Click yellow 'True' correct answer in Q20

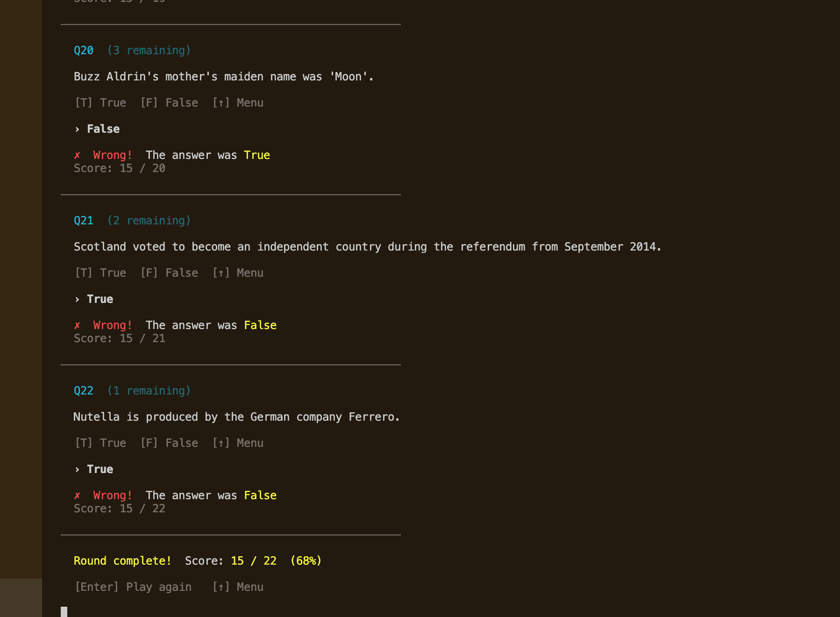point(257,155)
